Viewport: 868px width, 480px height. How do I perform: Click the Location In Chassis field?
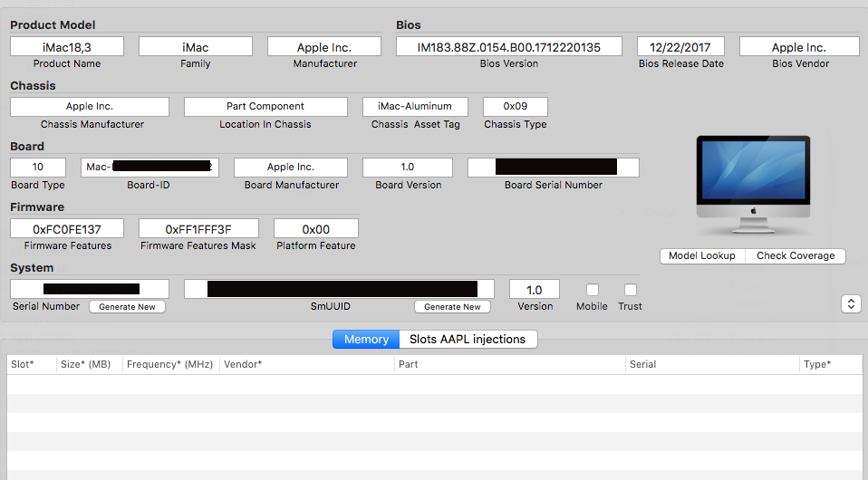pos(265,106)
